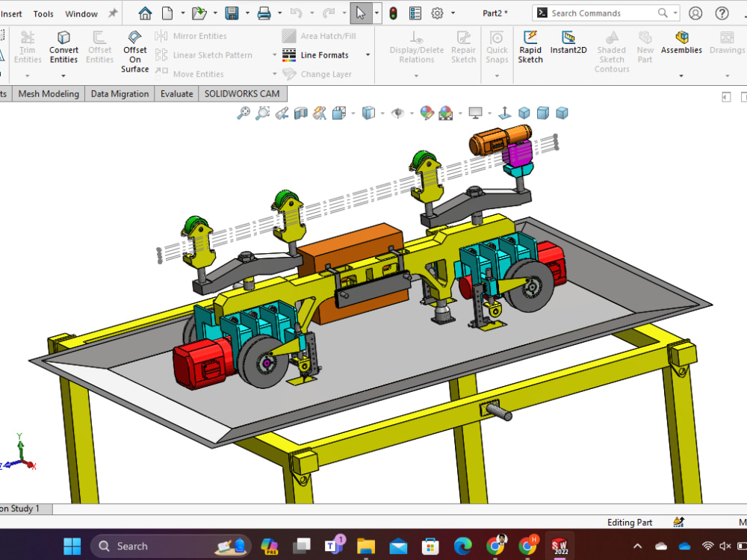The image size is (747, 560).
Task: Open the Windows Start button
Action: pyautogui.click(x=72, y=547)
